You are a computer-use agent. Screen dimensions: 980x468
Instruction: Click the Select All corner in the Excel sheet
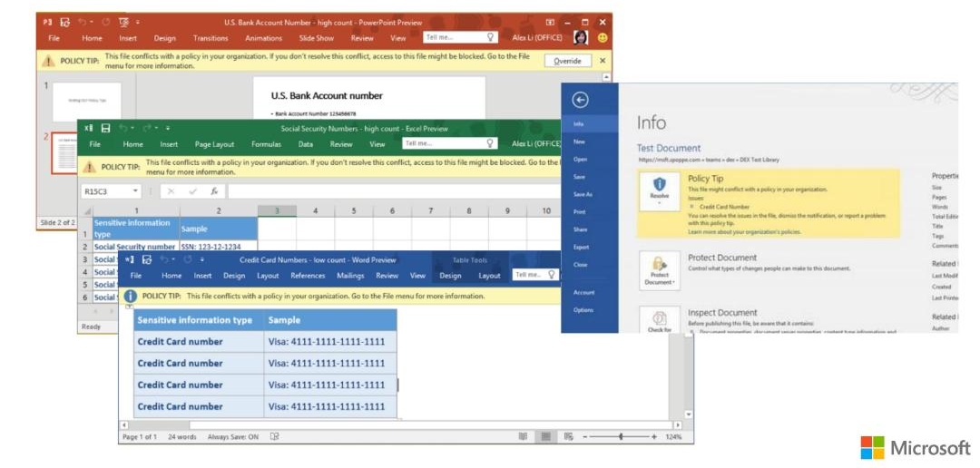pos(87,211)
